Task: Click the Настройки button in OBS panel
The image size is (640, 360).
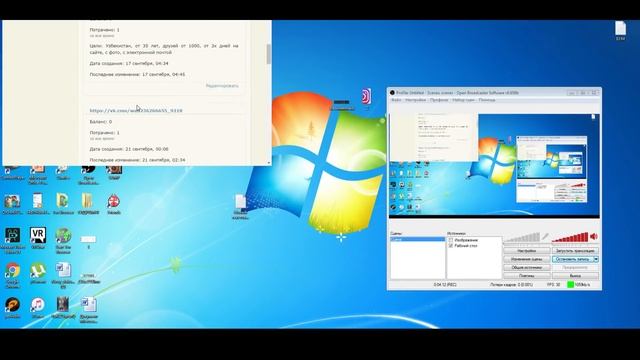Action: coord(527,251)
